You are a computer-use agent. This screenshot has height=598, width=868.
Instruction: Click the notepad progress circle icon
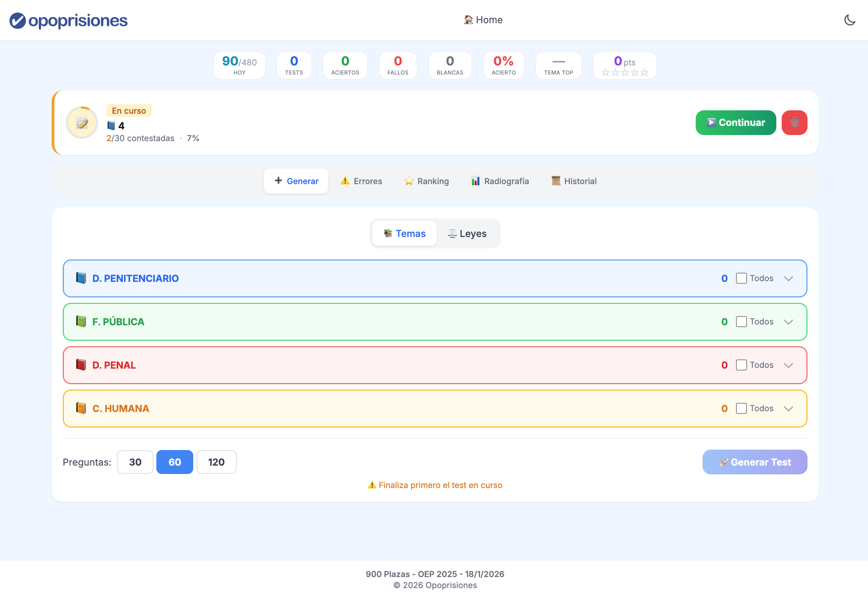click(x=82, y=122)
